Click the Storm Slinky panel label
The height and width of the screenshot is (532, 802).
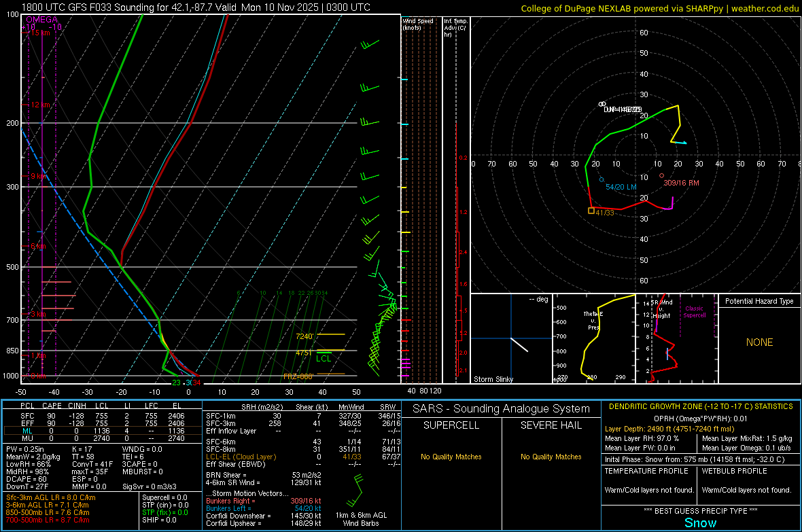(493, 379)
